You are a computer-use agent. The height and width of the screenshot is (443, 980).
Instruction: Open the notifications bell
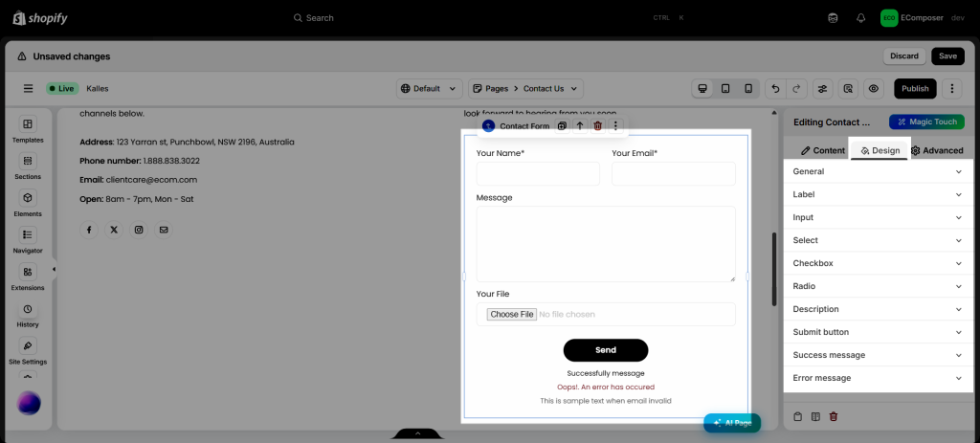coord(860,18)
